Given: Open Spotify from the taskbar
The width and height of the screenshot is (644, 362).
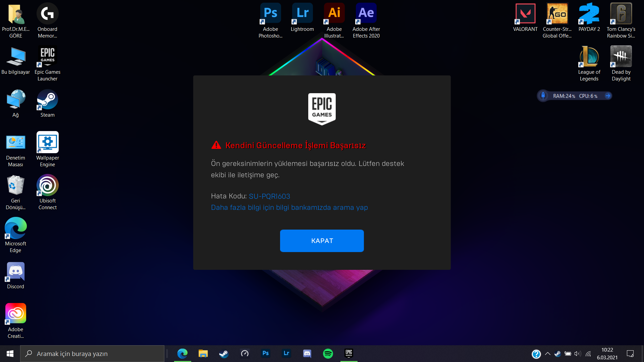Looking at the screenshot, I should pyautogui.click(x=328, y=354).
